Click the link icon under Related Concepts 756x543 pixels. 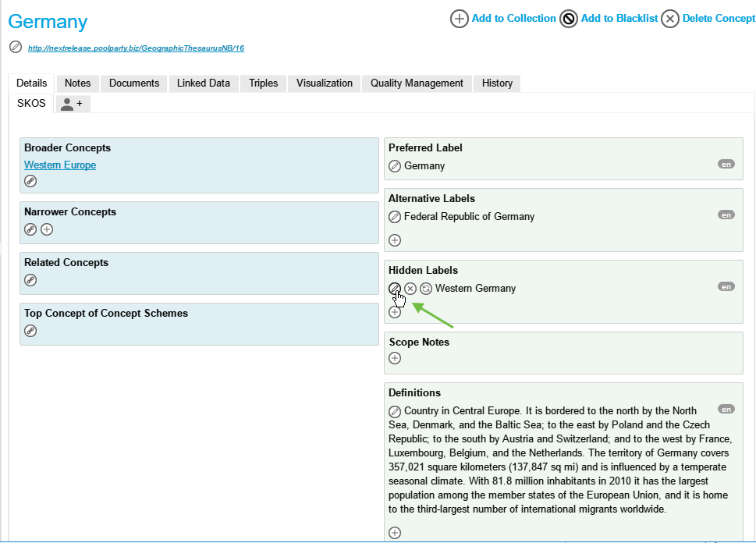(x=30, y=280)
